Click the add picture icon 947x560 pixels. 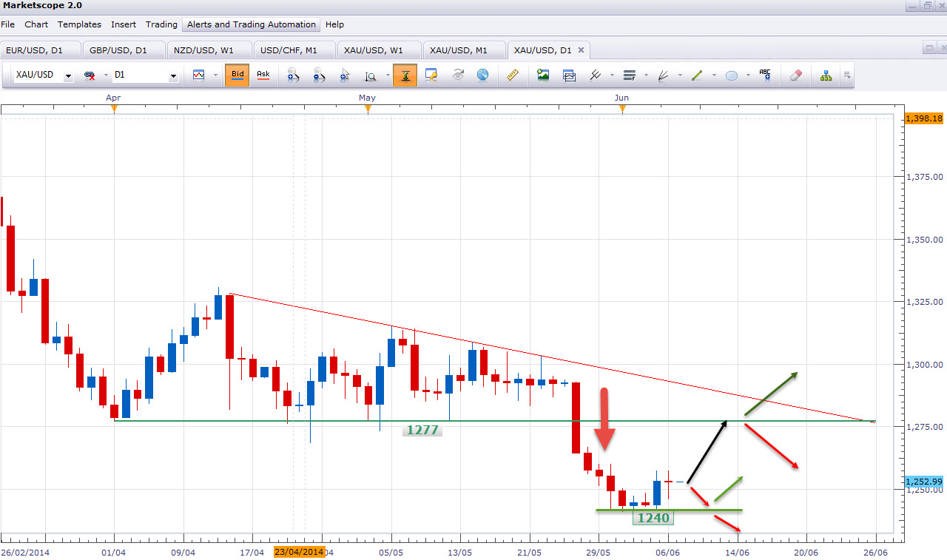coord(544,75)
